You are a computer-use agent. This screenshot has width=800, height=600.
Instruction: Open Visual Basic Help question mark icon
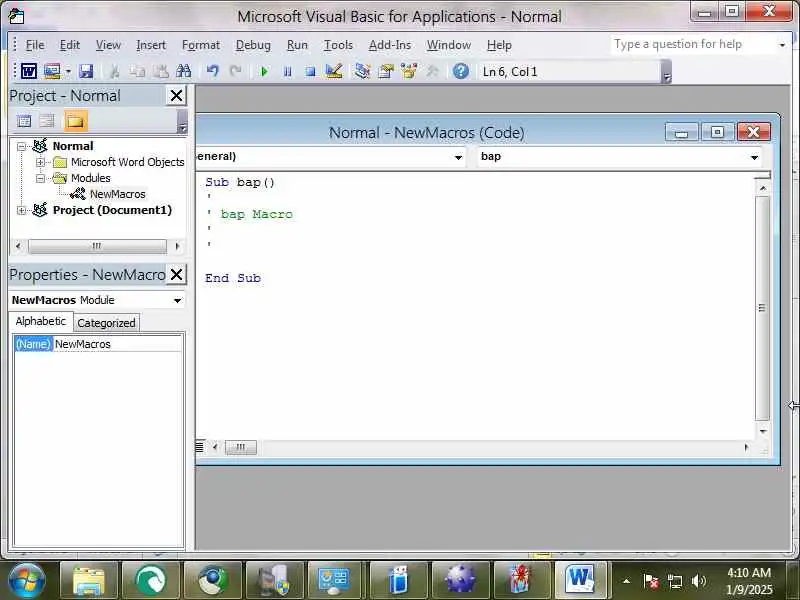tap(461, 71)
